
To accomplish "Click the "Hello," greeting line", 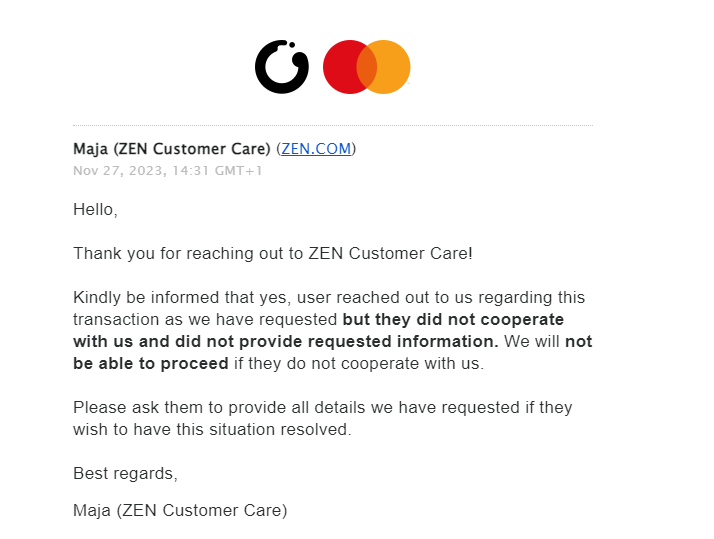I will 95,210.
